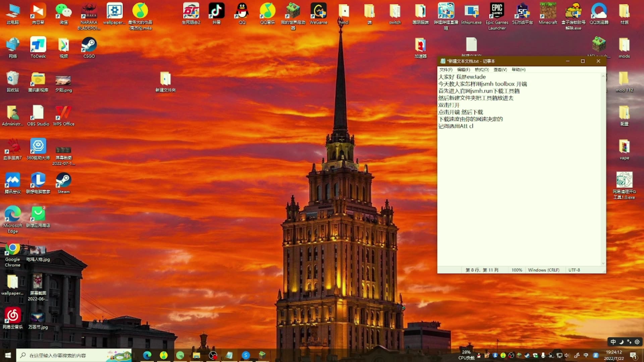Toggle the IME punctuation mode button
The image size is (644, 362).
click(x=629, y=342)
